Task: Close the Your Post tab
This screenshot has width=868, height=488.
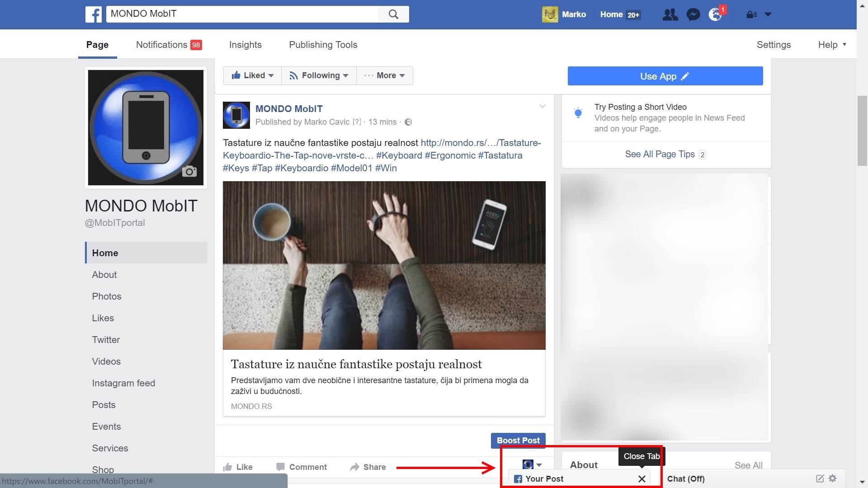Action: click(x=642, y=479)
